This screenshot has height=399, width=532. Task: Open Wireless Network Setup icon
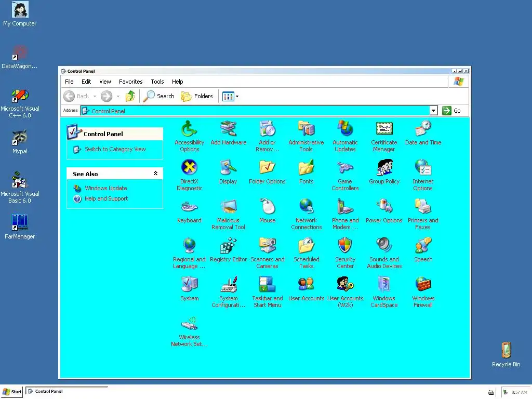coord(189,331)
